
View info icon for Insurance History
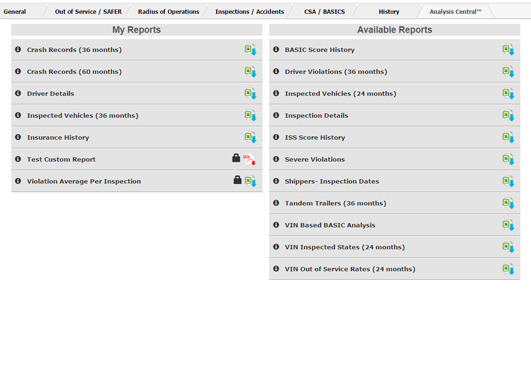pyautogui.click(x=18, y=137)
